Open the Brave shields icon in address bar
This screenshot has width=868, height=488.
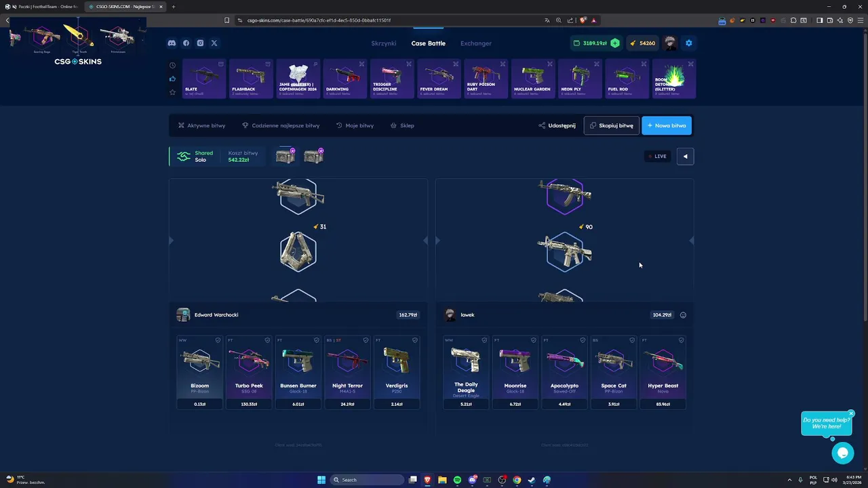[x=583, y=20]
